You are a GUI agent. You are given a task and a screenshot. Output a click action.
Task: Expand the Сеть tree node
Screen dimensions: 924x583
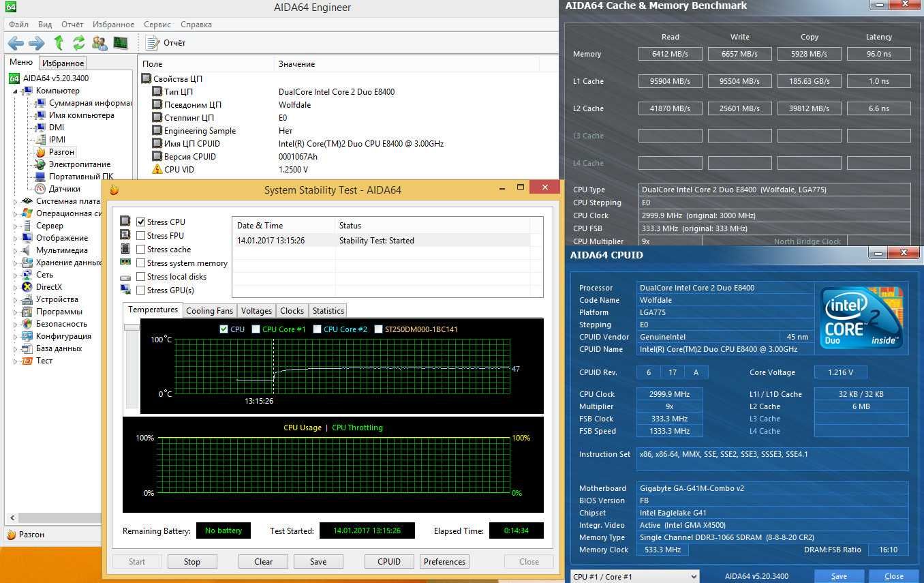coord(16,275)
